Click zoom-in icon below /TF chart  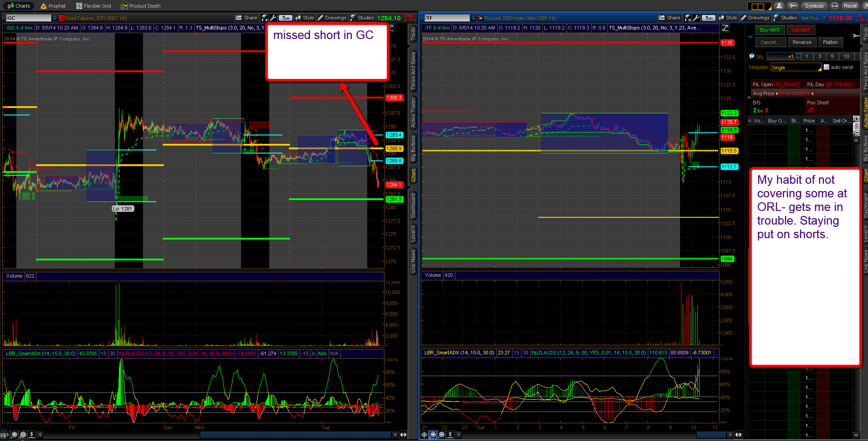coord(433,435)
